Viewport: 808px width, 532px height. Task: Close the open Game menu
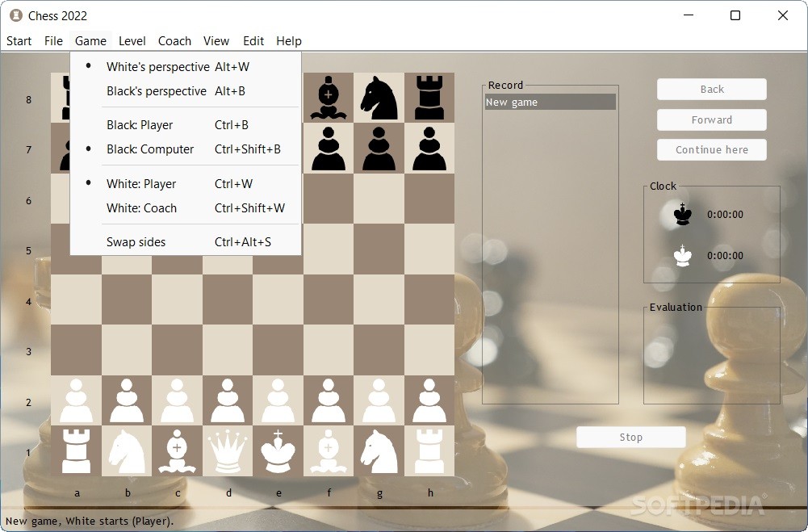90,40
